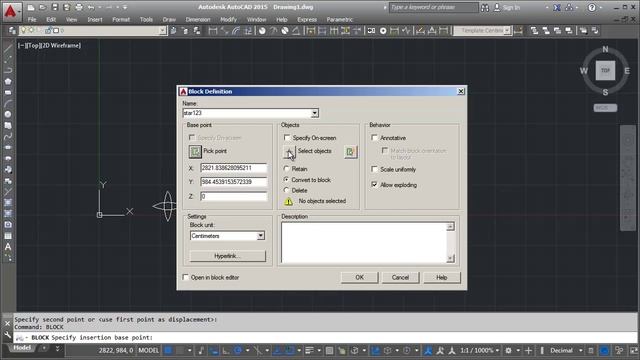Click Customization icon at status bar end
This screenshot has width=640, height=360.
(633, 350)
